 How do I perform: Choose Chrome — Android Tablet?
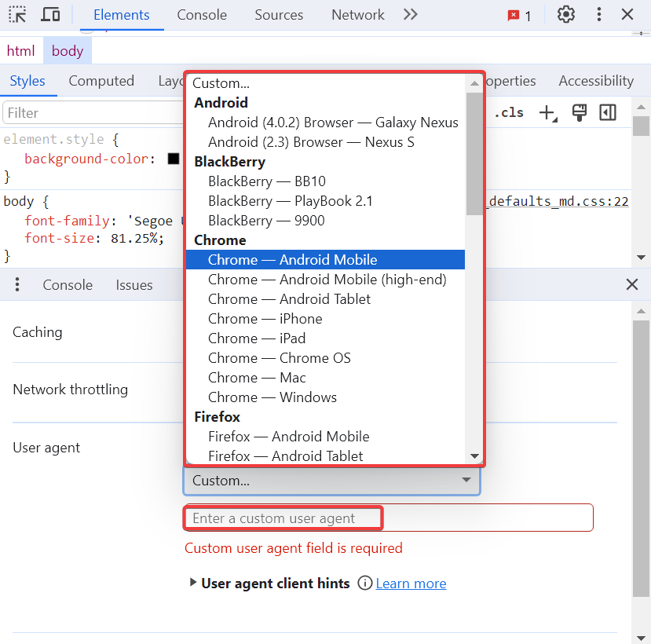pyautogui.click(x=325, y=299)
